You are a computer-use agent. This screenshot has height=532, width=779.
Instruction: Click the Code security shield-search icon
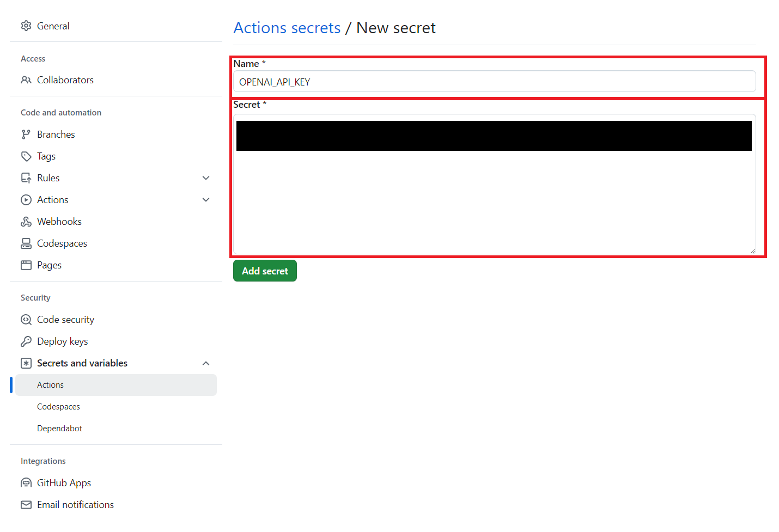[x=26, y=320]
